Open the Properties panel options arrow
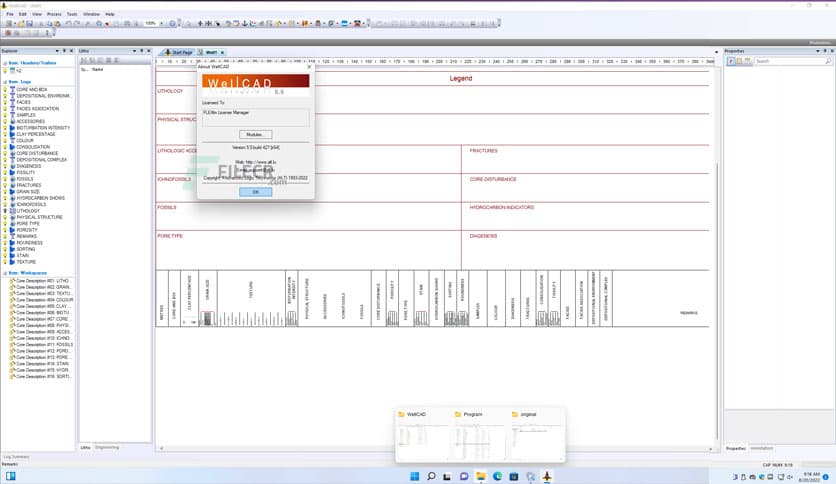This screenshot has width=836, height=484. 818,51
